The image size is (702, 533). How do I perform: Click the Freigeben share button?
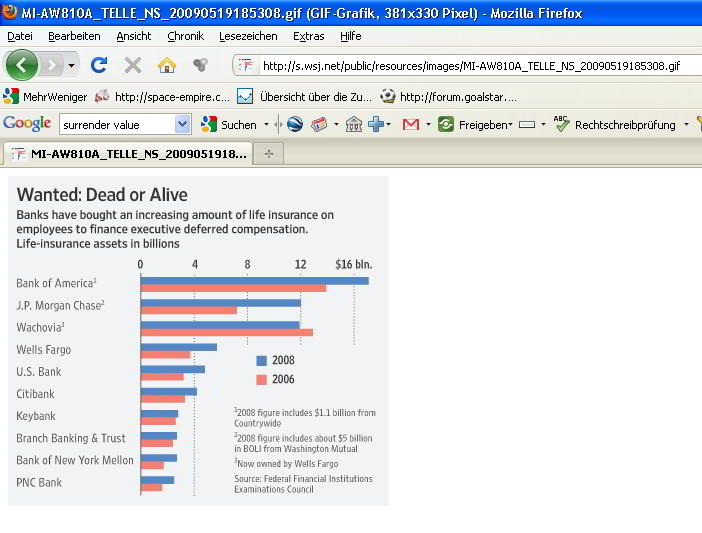coord(475,124)
